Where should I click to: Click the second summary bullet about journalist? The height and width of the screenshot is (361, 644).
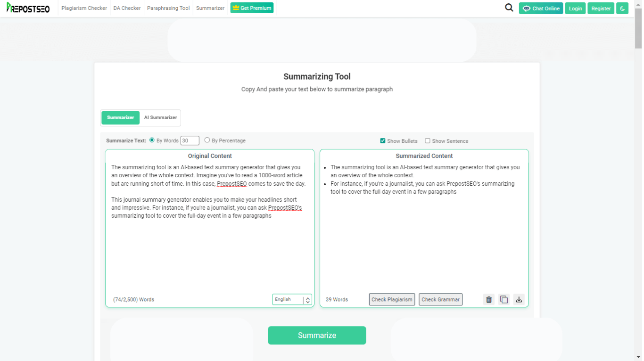422,188
